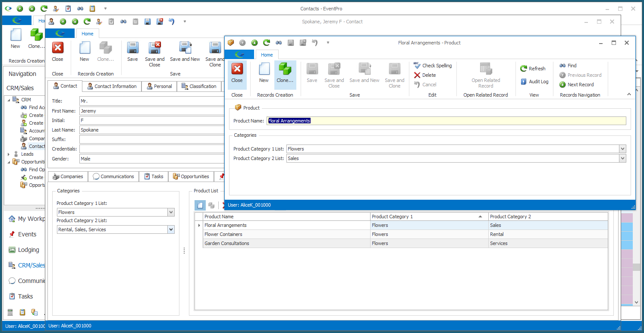Click undo icon in Contact window quick toolbar
This screenshot has width=644, height=333.
coord(172,22)
